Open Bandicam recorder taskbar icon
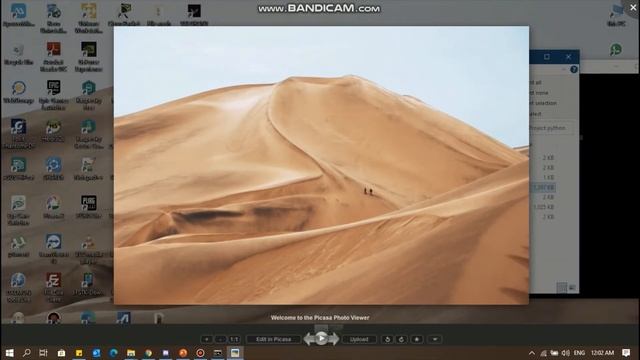This screenshot has height=360, width=640. [x=200, y=353]
